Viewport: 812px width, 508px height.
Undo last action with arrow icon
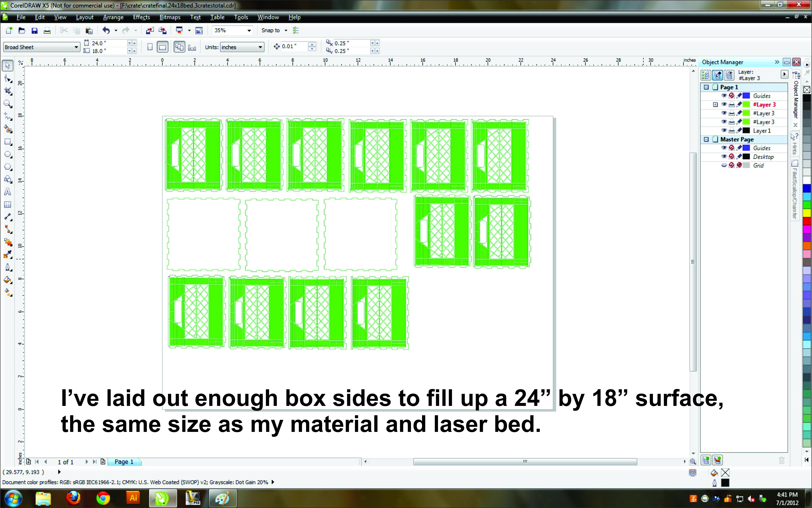coord(106,31)
